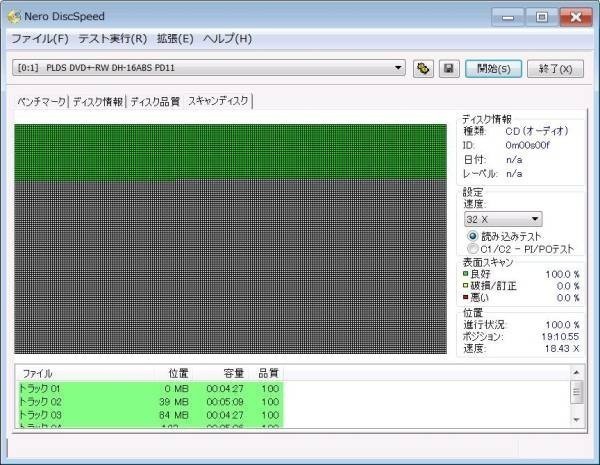The height and width of the screenshot is (465, 600).
Task: Click the 00:05:09 duration value
Action: point(225,402)
